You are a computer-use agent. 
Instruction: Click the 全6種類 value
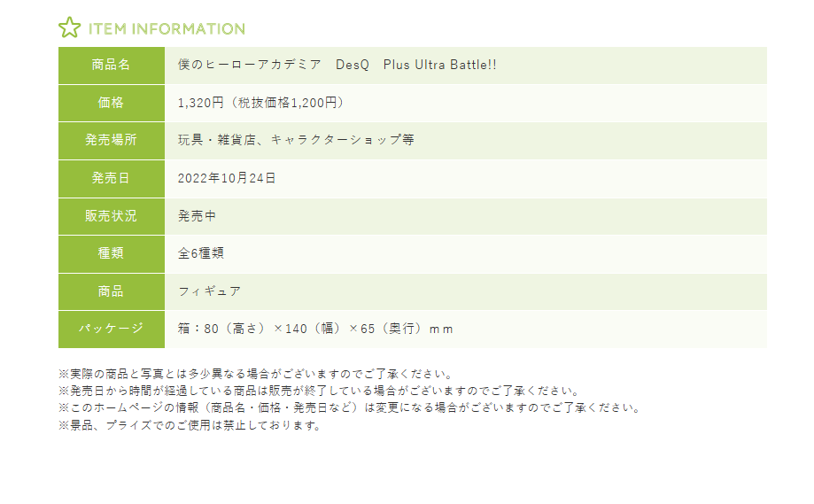200,253
